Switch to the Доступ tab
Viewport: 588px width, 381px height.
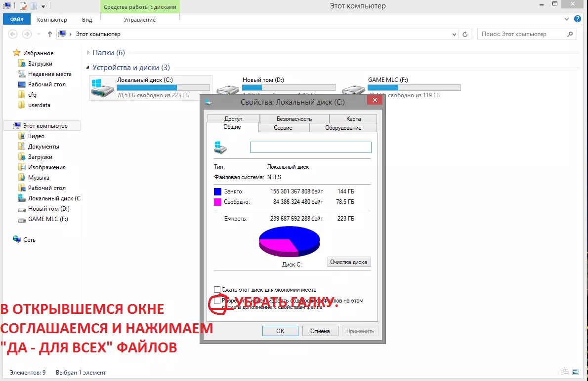click(233, 119)
